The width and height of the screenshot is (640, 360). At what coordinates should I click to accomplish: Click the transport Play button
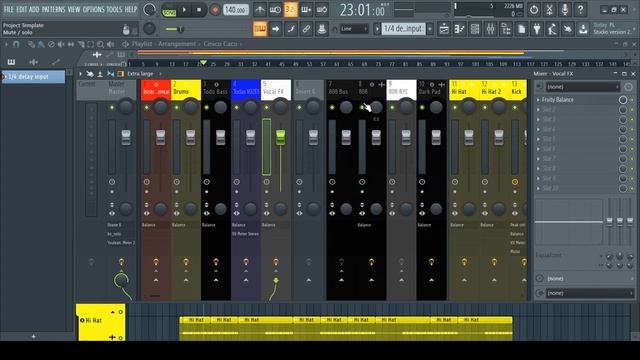(184, 10)
